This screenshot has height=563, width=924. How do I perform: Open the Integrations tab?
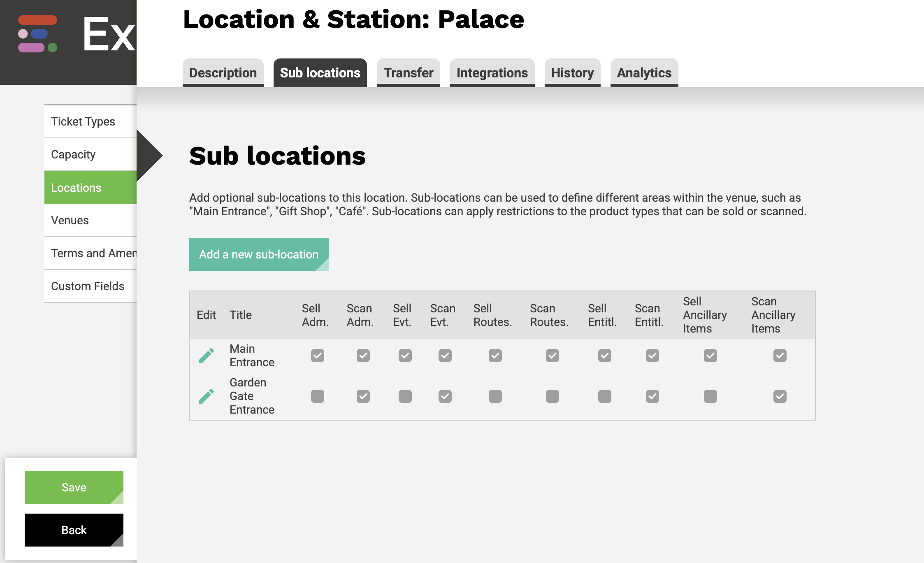(492, 73)
